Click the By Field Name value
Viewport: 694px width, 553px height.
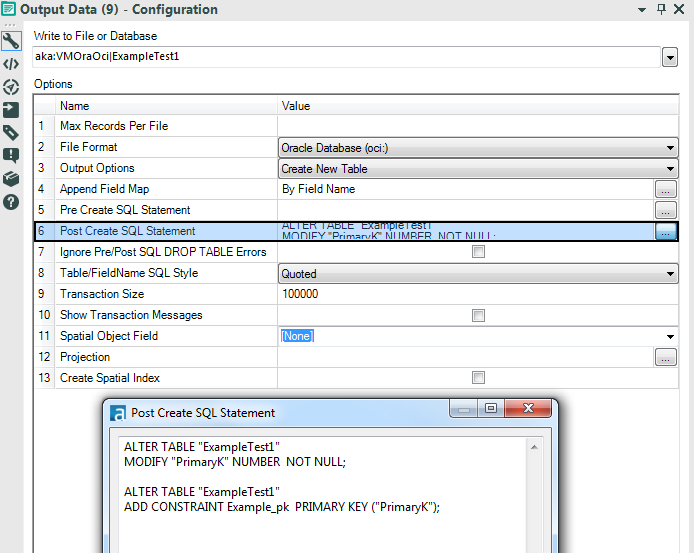point(318,189)
